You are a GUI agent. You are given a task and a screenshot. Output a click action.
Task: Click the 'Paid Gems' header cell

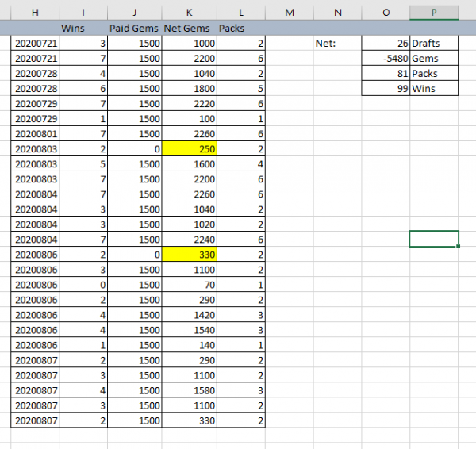click(x=135, y=27)
